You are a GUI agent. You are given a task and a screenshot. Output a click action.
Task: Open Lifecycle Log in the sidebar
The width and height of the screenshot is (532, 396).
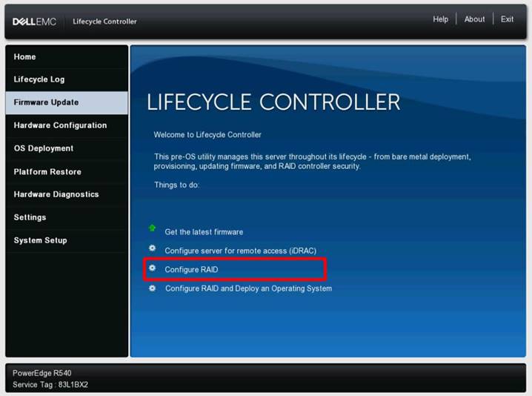[x=67, y=79]
